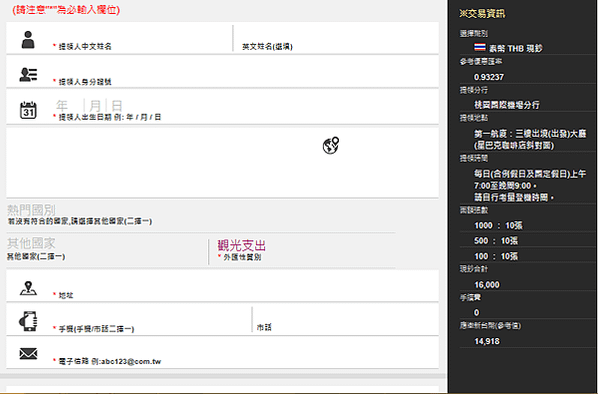Focus the 提領人身分證號 input field
The height and width of the screenshot is (394, 598).
[x=244, y=72]
